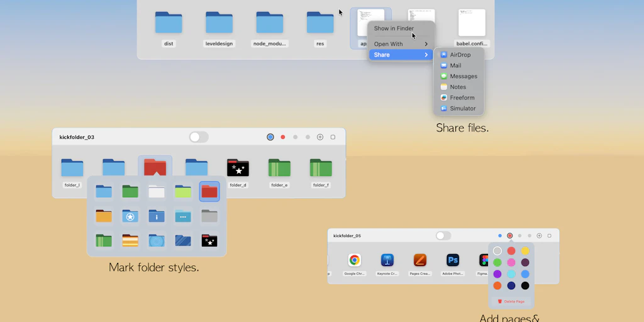
Task: Pick the plain blue folder style
Action: 104,191
